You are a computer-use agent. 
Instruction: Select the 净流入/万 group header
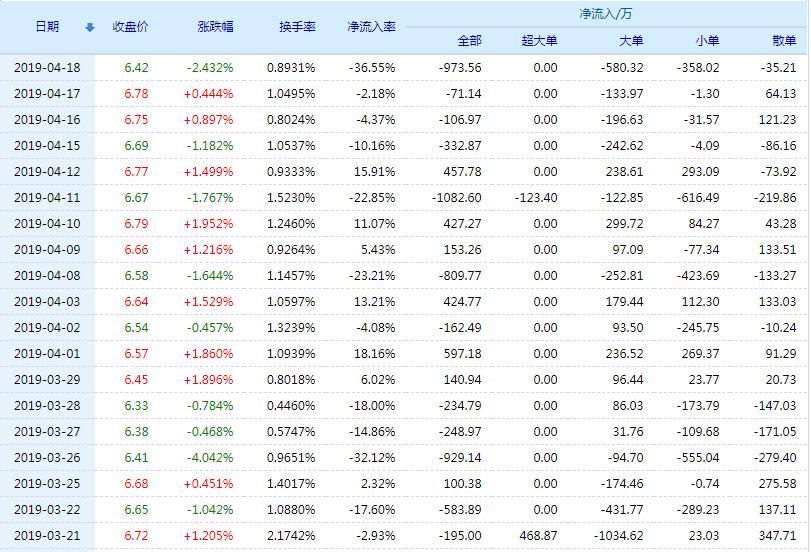(605, 14)
